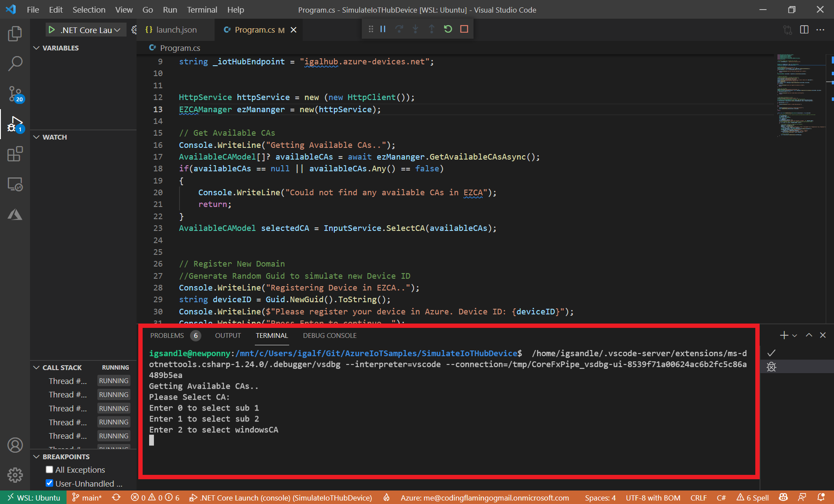Show errors and warnings in status bar
Viewport: 834px width, 504px height.
point(155,497)
